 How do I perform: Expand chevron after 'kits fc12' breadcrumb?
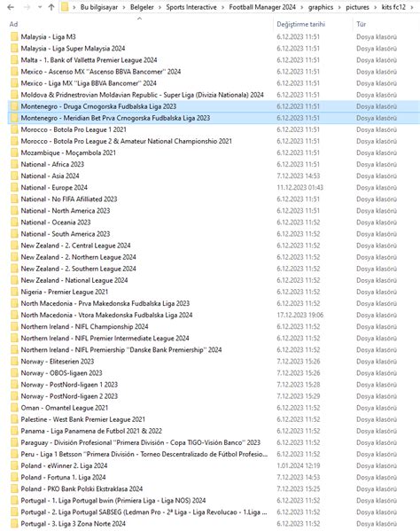tap(412, 7)
